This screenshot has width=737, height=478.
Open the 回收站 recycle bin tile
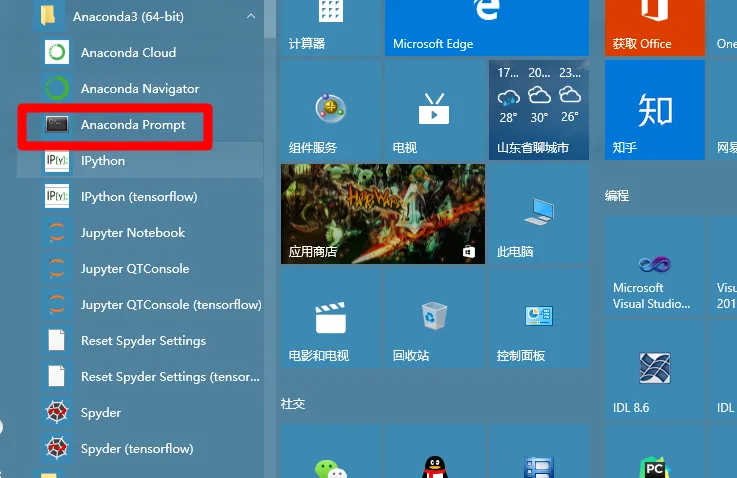(434, 318)
